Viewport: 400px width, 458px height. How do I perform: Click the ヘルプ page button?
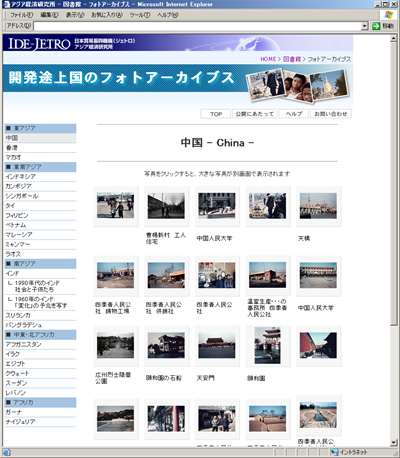point(294,114)
